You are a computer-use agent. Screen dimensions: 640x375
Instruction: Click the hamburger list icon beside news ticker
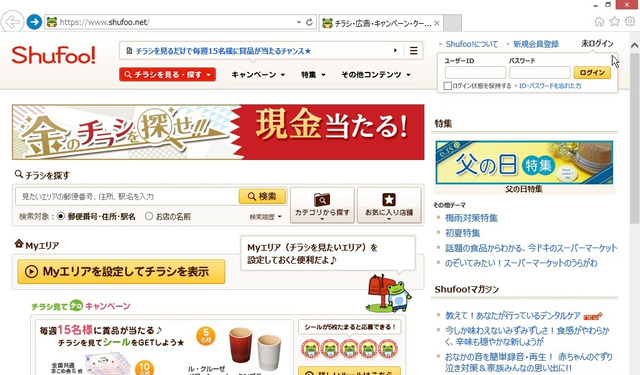pos(413,51)
